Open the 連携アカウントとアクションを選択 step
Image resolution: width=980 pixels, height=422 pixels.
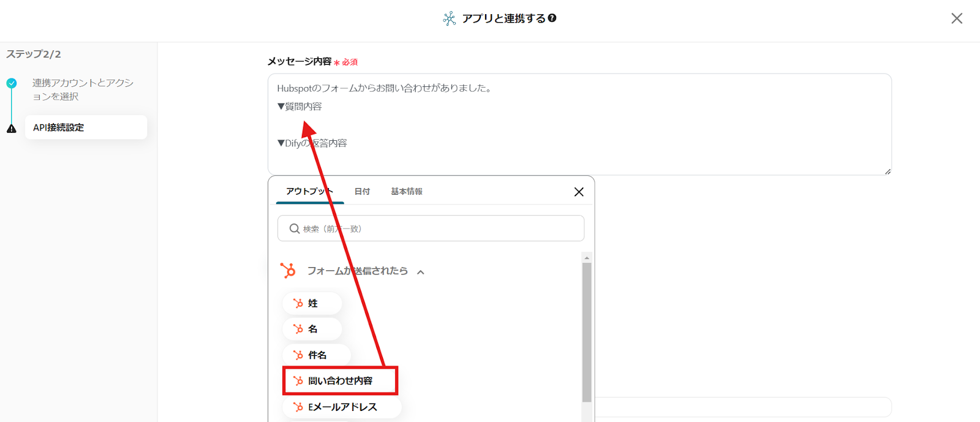tap(83, 89)
